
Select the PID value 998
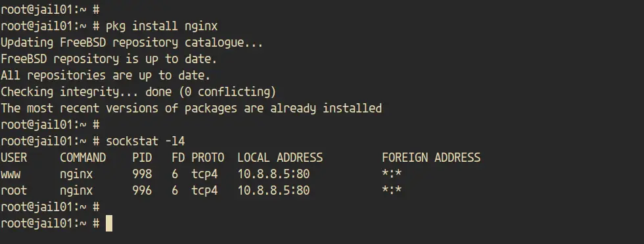coord(142,174)
